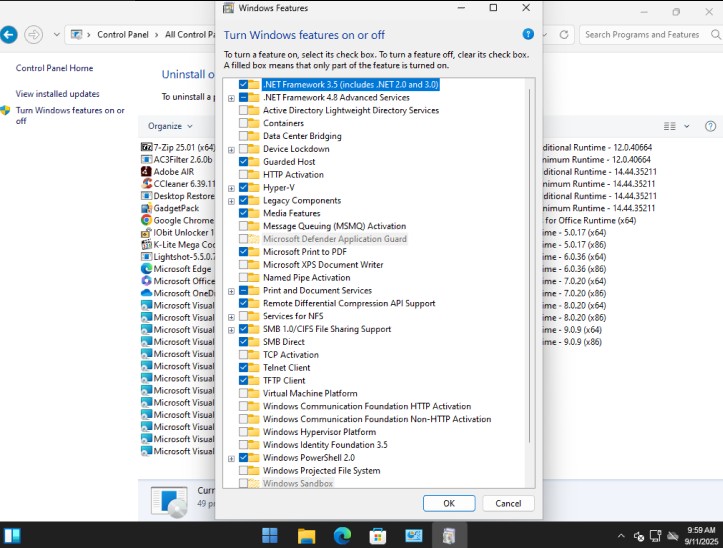Select Remote Differential Compression API Support text

coord(349,303)
